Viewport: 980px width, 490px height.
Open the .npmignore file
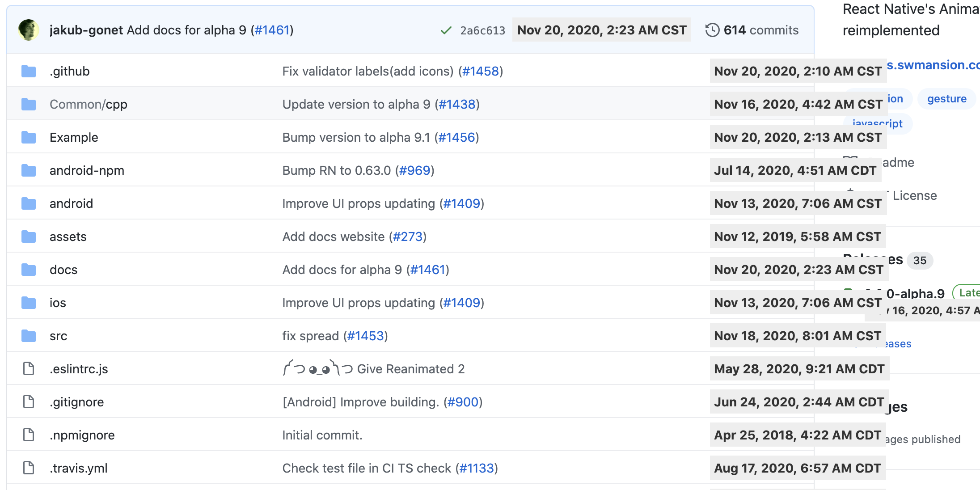point(82,435)
